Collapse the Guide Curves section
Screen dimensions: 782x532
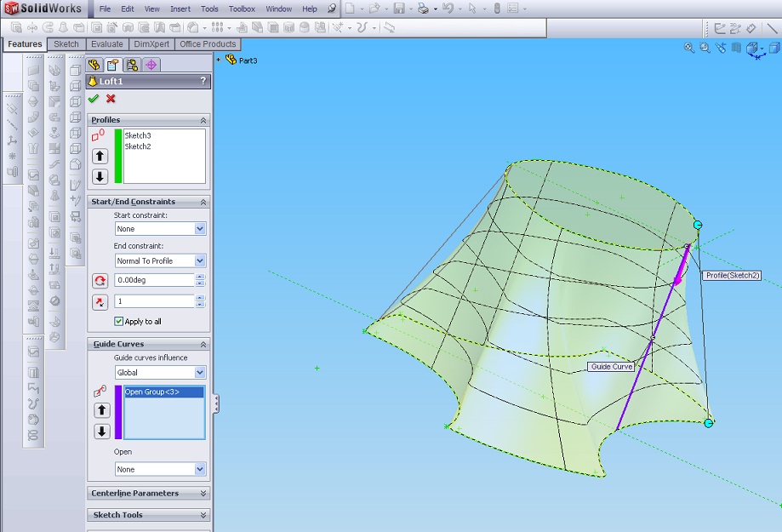tap(203, 345)
